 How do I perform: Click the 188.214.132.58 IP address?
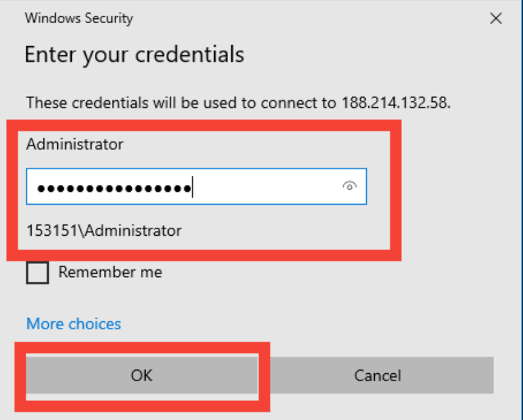pyautogui.click(x=395, y=103)
